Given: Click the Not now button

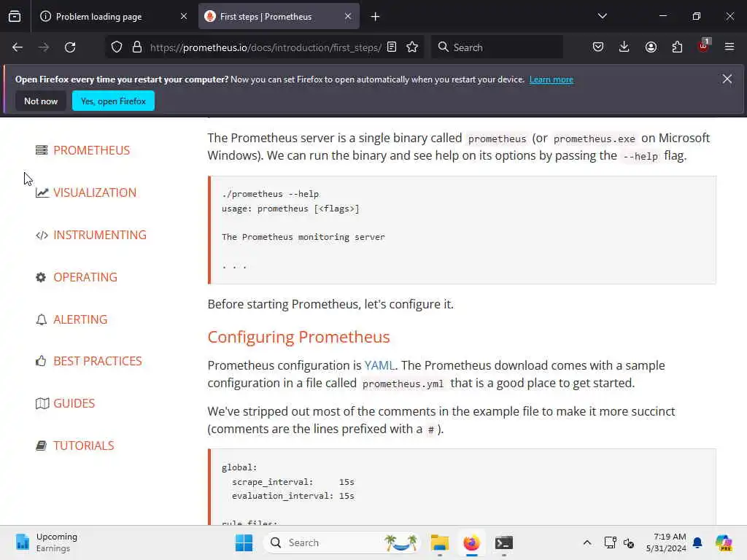Looking at the screenshot, I should pos(41,101).
